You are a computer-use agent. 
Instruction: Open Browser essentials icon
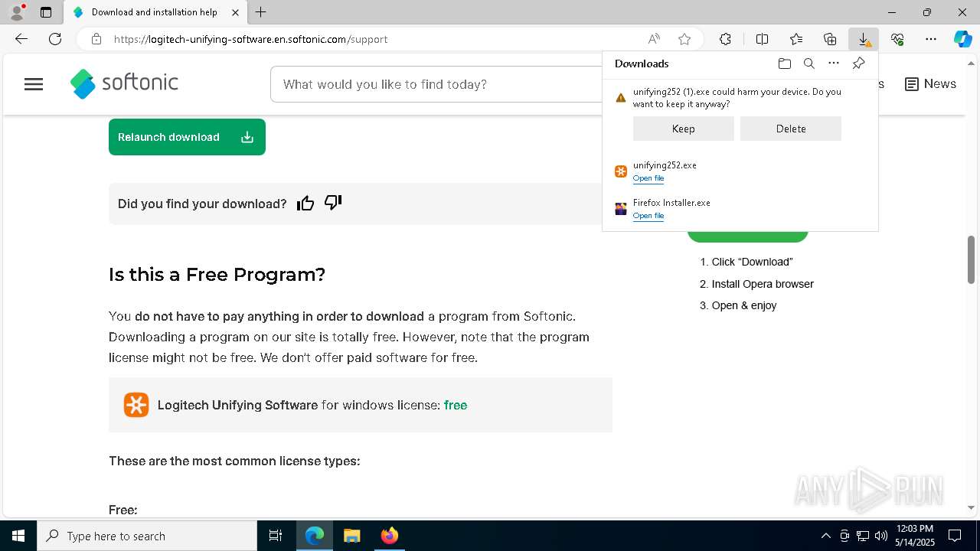[x=897, y=39]
